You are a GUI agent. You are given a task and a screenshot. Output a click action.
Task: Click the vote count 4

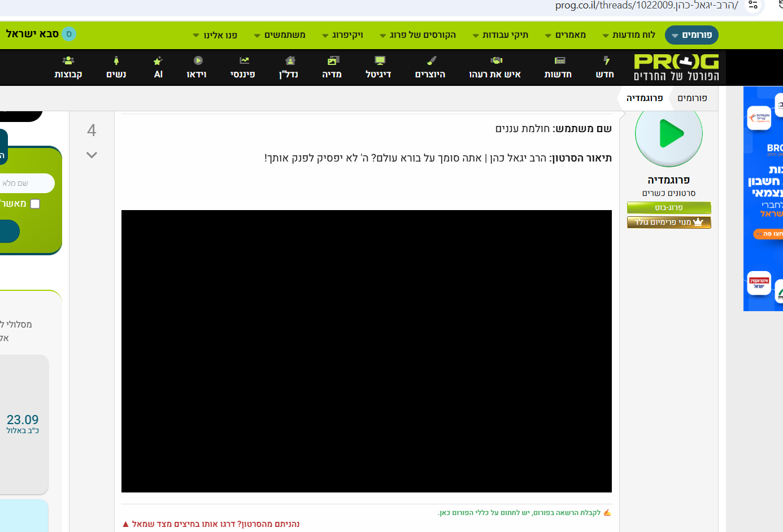[92, 130]
